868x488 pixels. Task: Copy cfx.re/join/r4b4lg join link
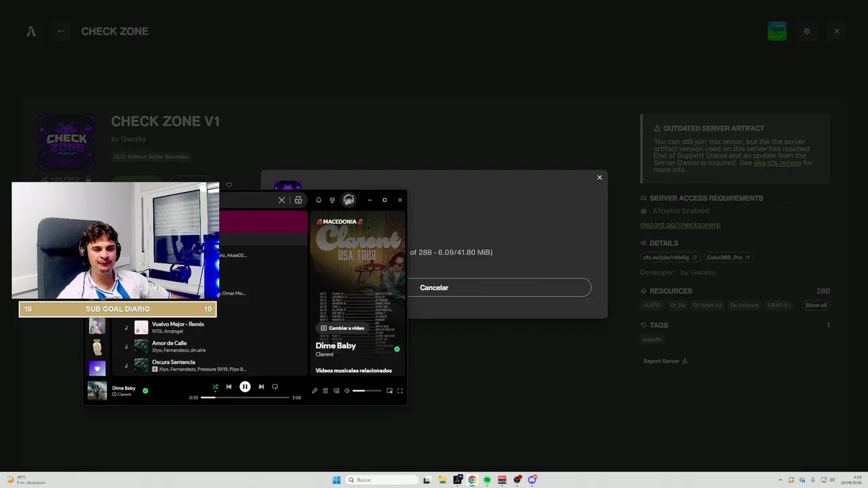coord(669,258)
